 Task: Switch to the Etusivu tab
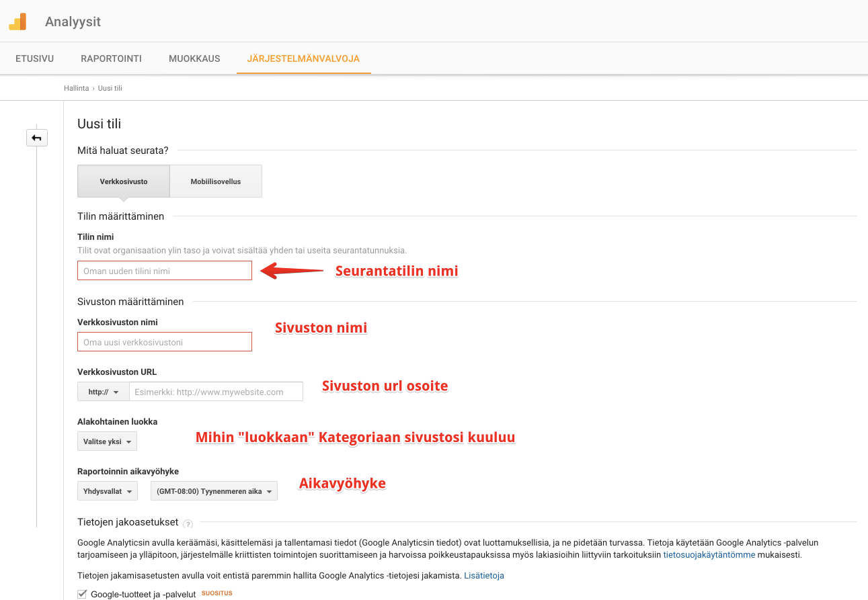[x=34, y=58]
